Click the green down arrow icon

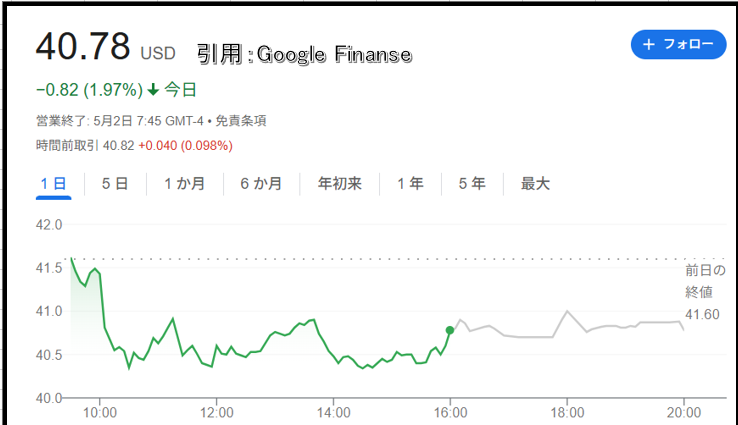pyautogui.click(x=153, y=89)
